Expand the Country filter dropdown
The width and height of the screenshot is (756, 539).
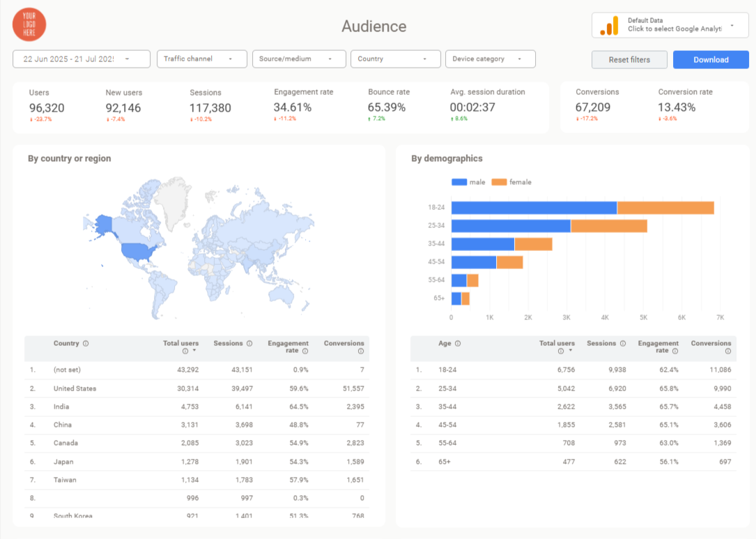[395, 59]
